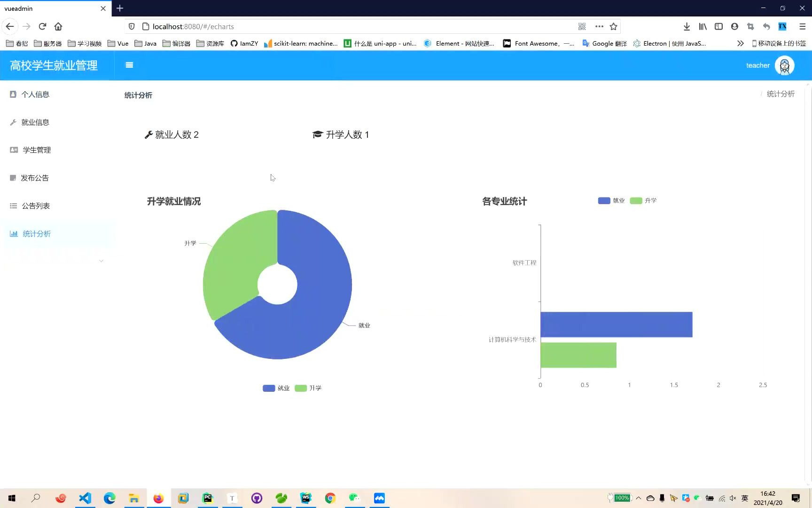Toggle the 就业 legend on the pie chart

[x=276, y=388]
